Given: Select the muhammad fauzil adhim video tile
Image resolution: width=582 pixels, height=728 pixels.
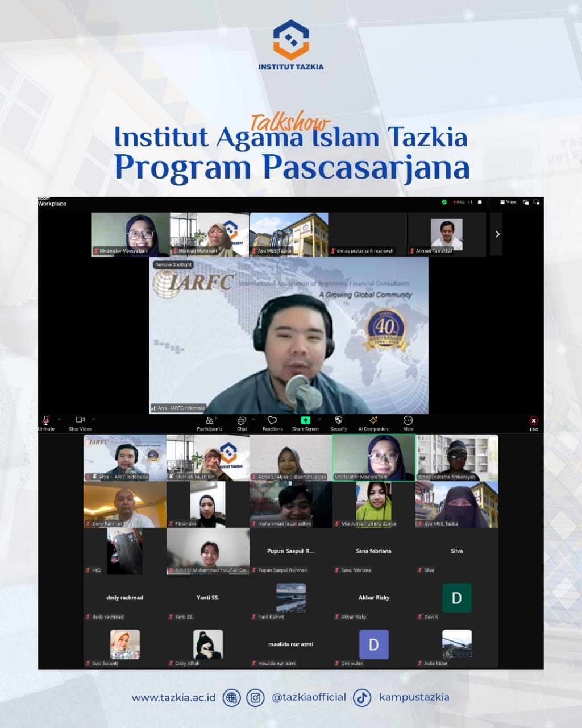Looking at the screenshot, I should pos(290,504).
